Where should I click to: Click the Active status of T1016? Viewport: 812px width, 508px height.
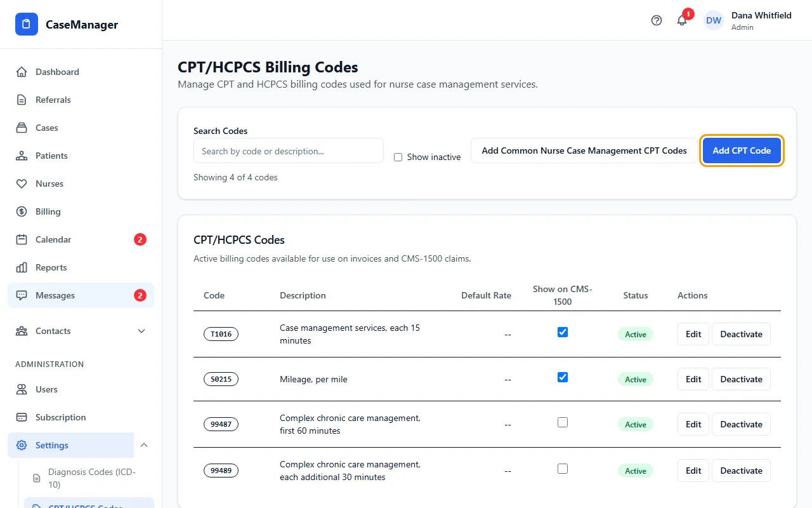(636, 335)
